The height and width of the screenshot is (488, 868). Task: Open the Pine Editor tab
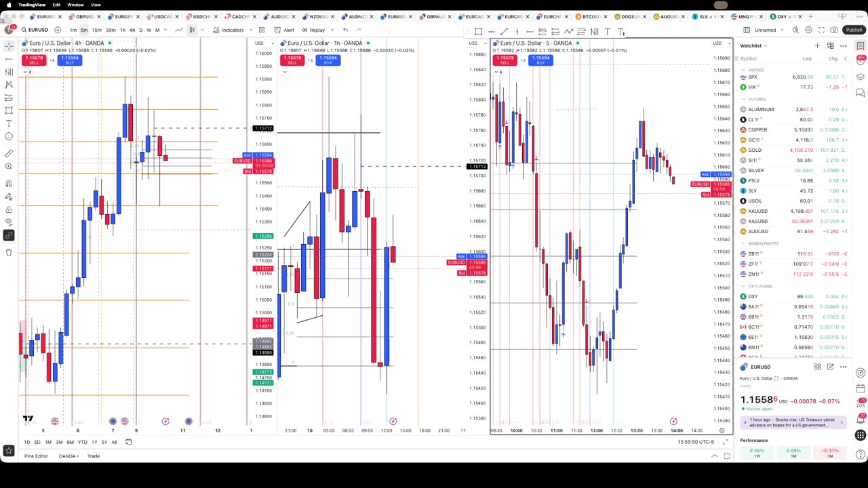click(36, 456)
